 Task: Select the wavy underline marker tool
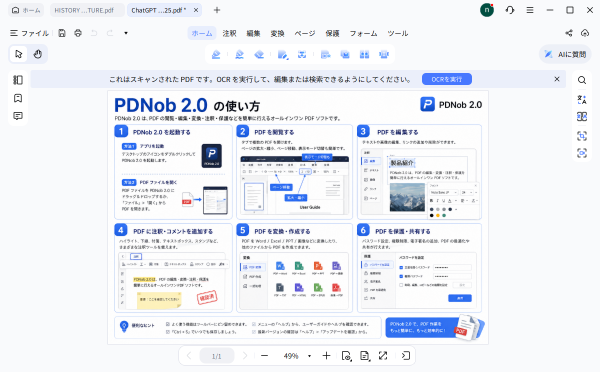coord(240,55)
